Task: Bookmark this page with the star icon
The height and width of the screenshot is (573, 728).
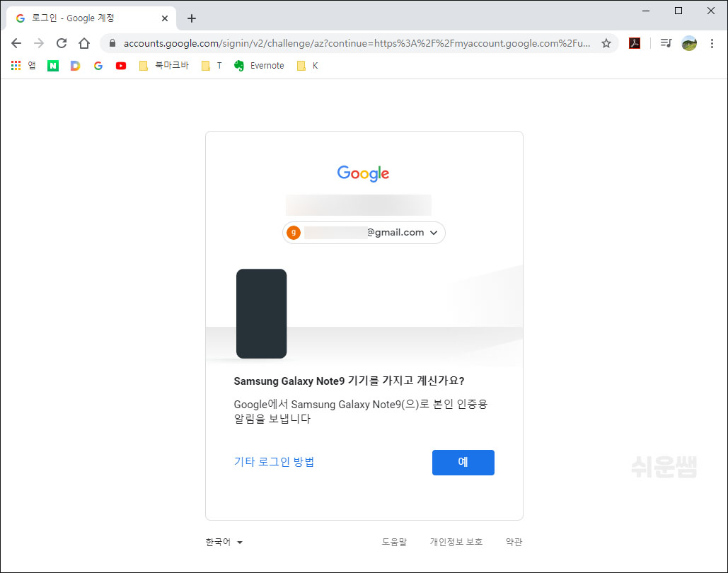Action: point(606,43)
